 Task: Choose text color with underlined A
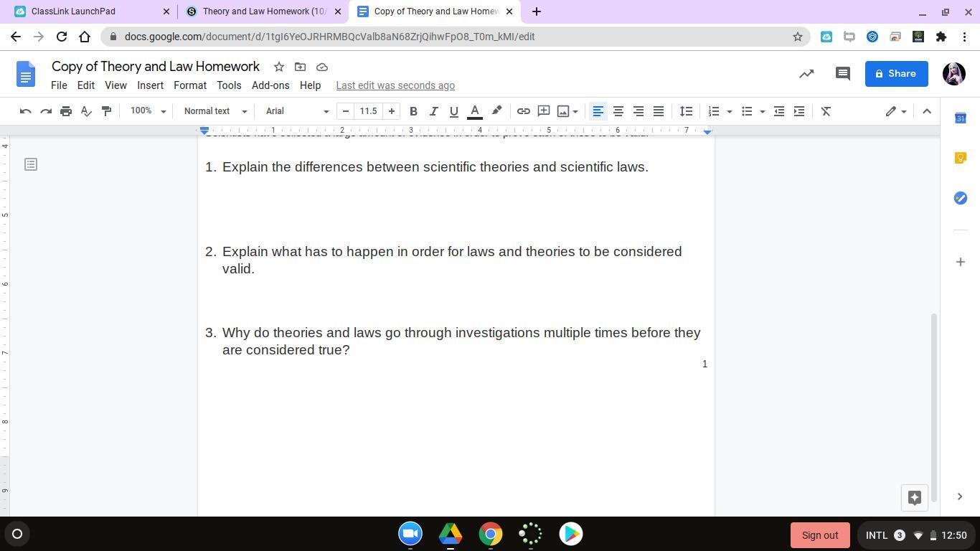point(474,111)
